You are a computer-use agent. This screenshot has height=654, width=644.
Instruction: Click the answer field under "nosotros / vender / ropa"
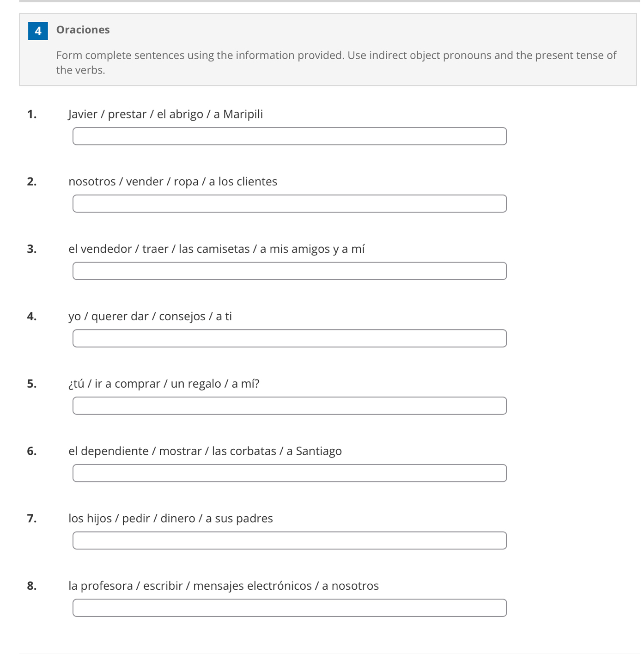pos(290,203)
